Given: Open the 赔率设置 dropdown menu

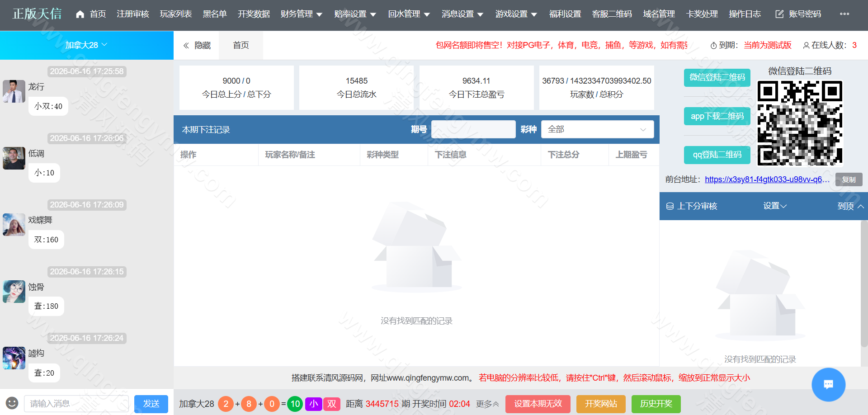Looking at the screenshot, I should tap(355, 14).
